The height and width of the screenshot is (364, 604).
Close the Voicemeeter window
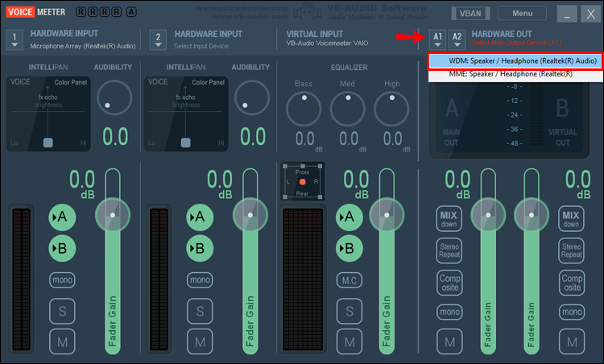pyautogui.click(x=590, y=14)
